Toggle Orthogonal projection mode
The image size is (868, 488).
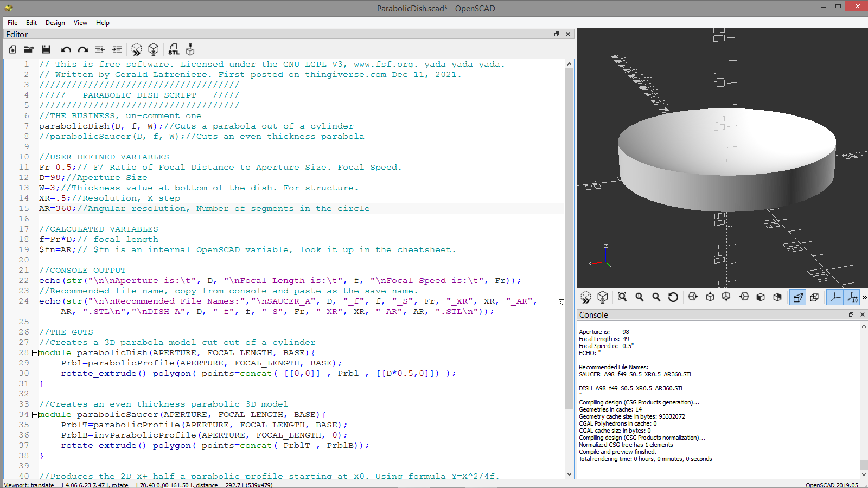click(814, 297)
